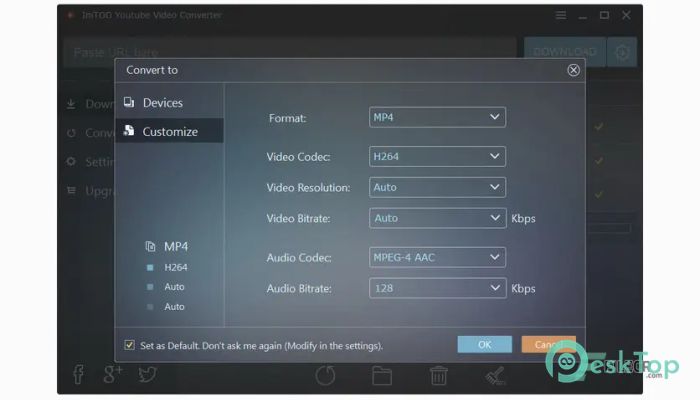Open the Devices tab
Image resolution: width=700 pixels, height=400 pixels.
click(x=169, y=103)
